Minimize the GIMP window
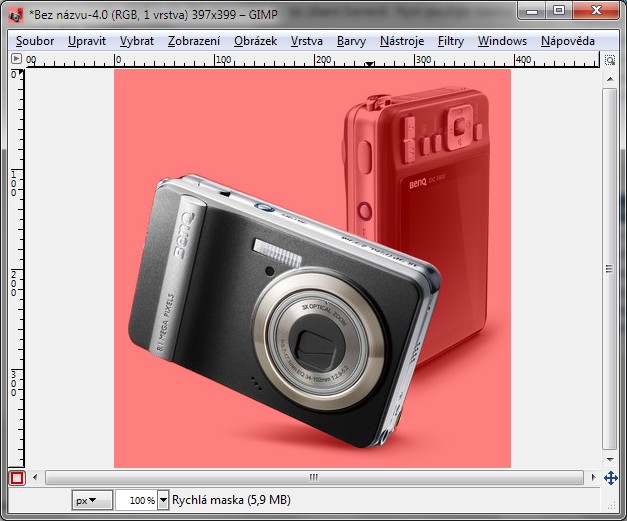627x521 pixels. (x=532, y=10)
